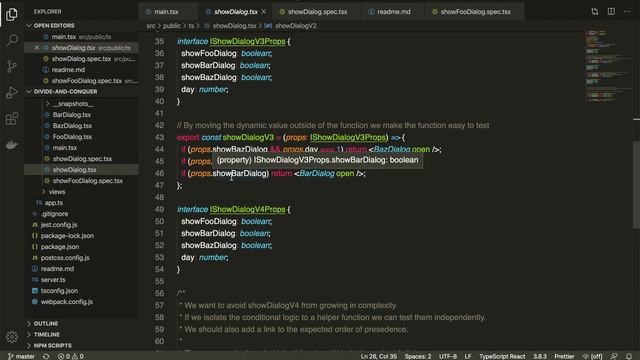
Task: Toggle the [off] status bar item
Action: pyautogui.click(x=593, y=356)
